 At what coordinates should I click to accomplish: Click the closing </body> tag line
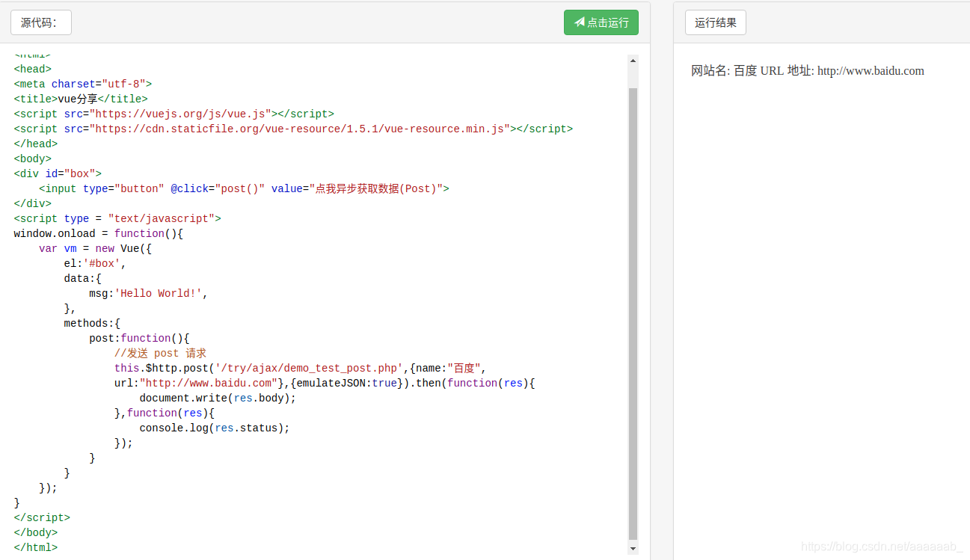pos(35,532)
